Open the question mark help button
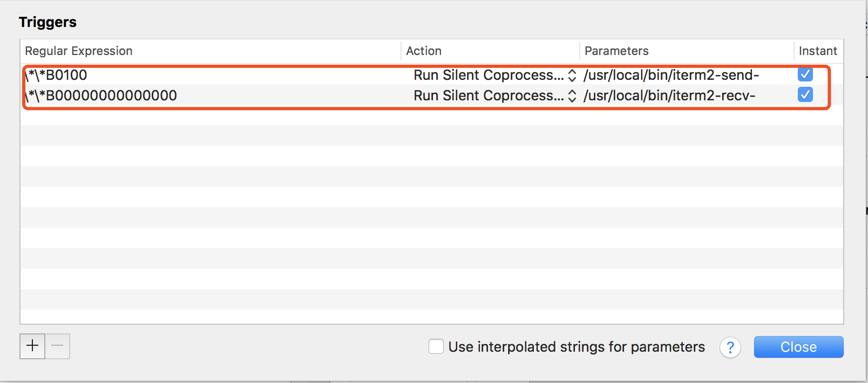 coord(730,347)
